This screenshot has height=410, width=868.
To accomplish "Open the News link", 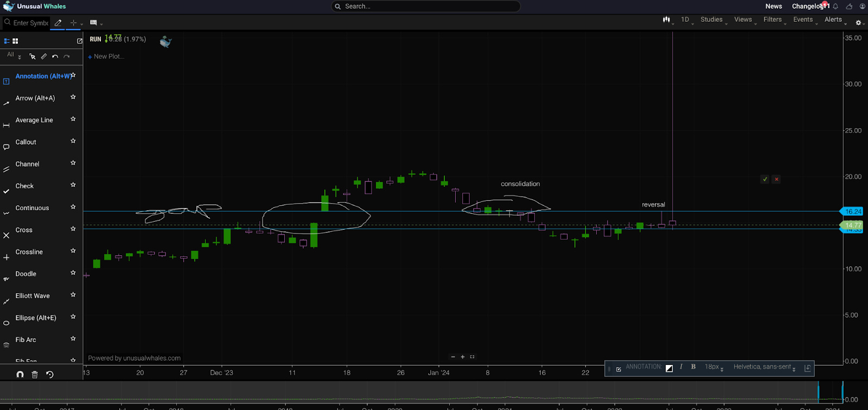I will point(774,7).
